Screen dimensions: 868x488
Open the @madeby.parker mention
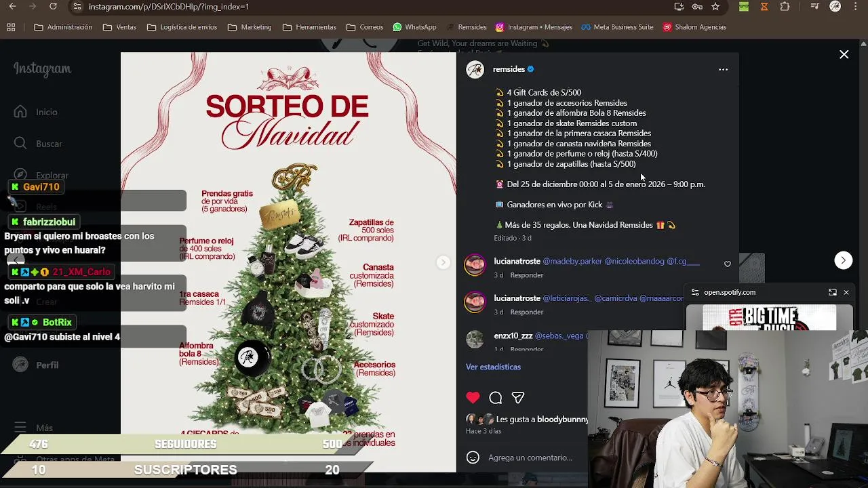[x=572, y=261]
